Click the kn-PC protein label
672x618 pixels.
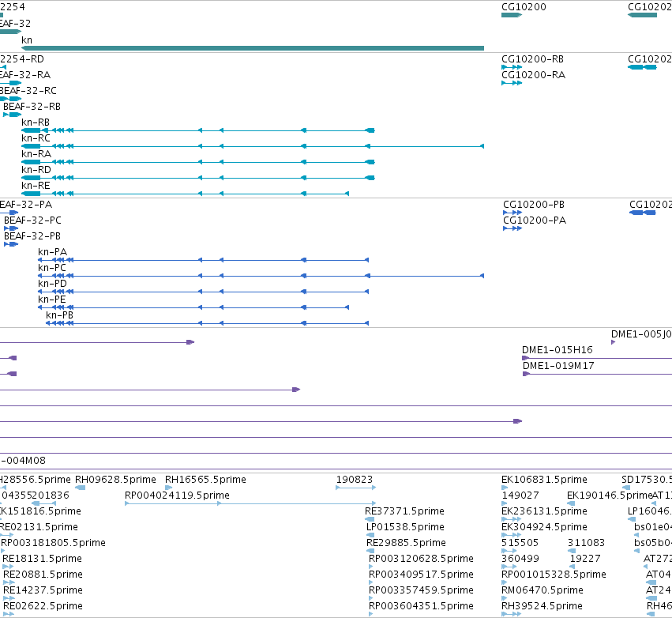tap(52, 268)
